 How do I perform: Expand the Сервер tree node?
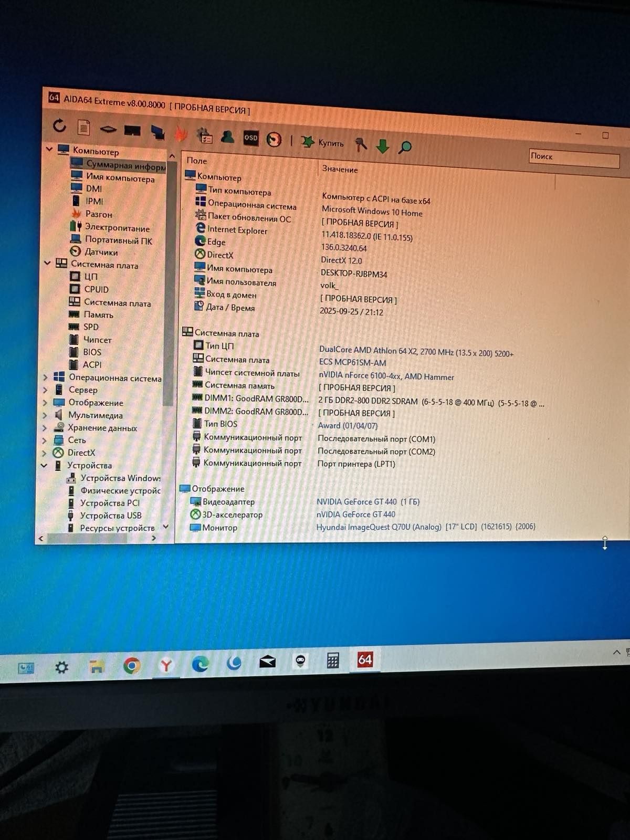click(x=45, y=390)
